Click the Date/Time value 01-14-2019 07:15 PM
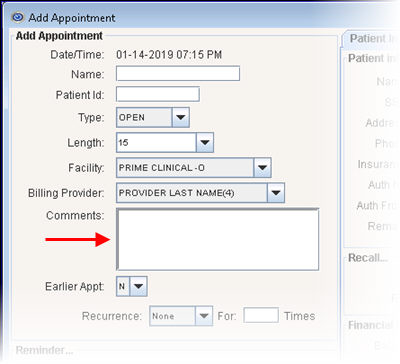The height and width of the screenshot is (364, 400). pos(169,55)
